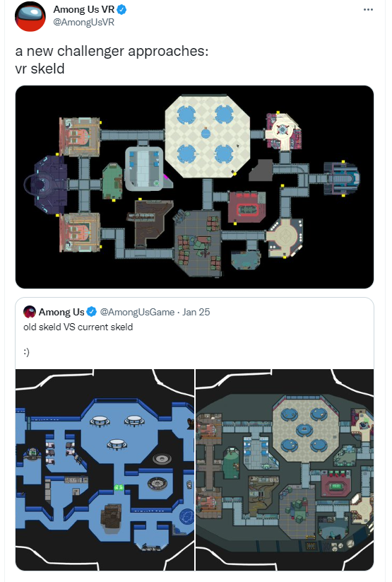Click the purple reactor room on vr map
Screen dimensions: 392x582
tap(47, 185)
